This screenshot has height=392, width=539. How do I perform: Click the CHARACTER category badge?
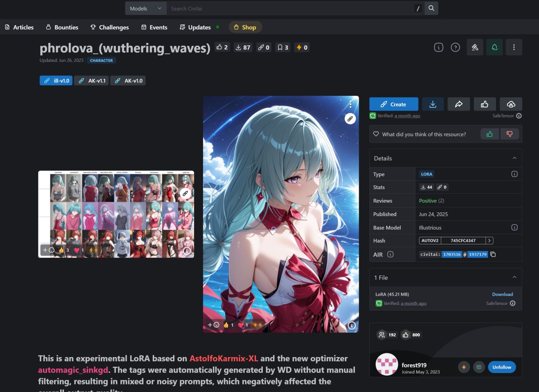[x=101, y=61]
